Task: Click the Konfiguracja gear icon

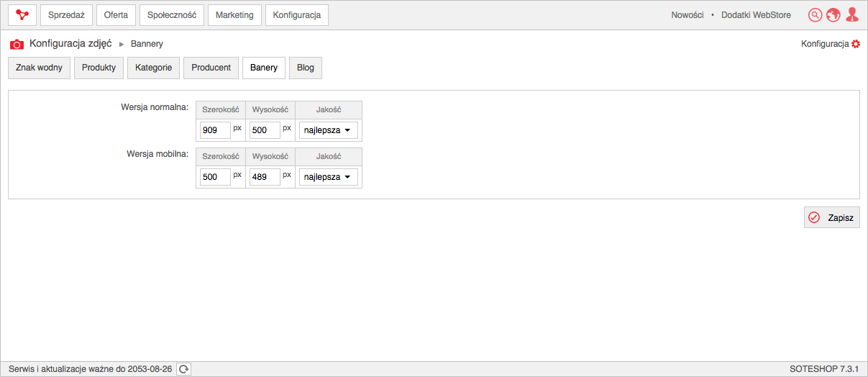Action: coord(856,44)
